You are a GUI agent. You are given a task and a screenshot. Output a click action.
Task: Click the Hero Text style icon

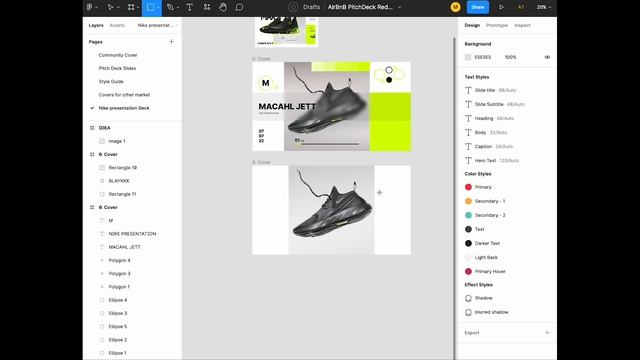tap(468, 160)
